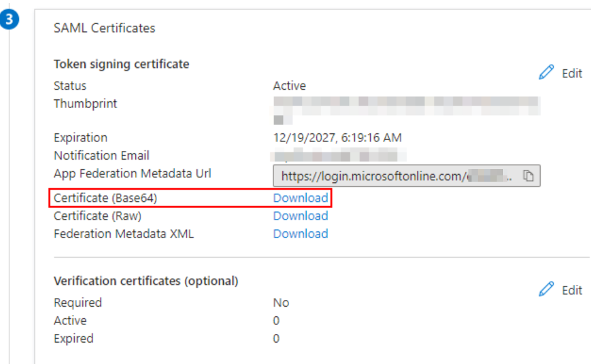Viewport: 591px width, 364px height.
Task: Click the Active status value
Action: coord(289,85)
